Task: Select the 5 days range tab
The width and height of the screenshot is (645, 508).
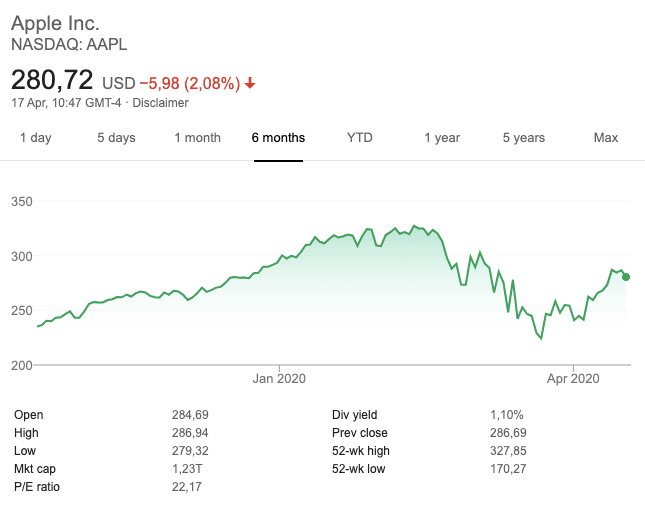Action: coord(116,138)
